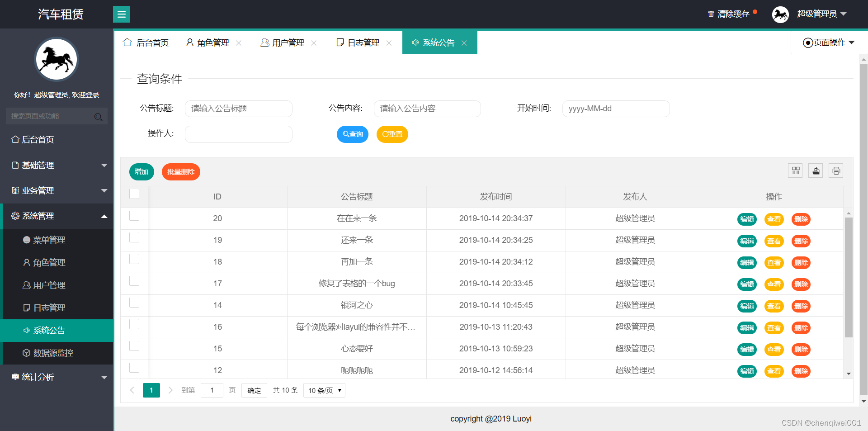Viewport: 868px width, 431px height.
Task: Click the search magnifier in the sidebar search box
Action: tap(99, 117)
